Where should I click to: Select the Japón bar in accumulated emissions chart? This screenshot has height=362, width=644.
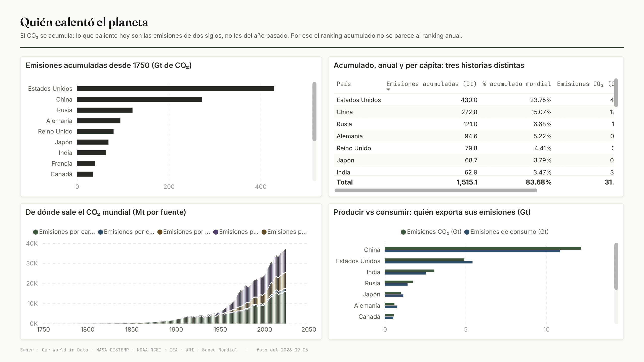[93, 142]
